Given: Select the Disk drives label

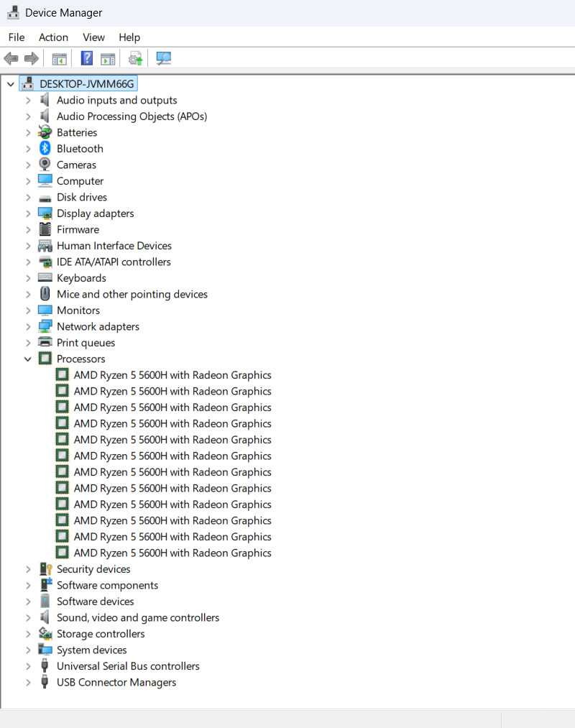Looking at the screenshot, I should [82, 197].
